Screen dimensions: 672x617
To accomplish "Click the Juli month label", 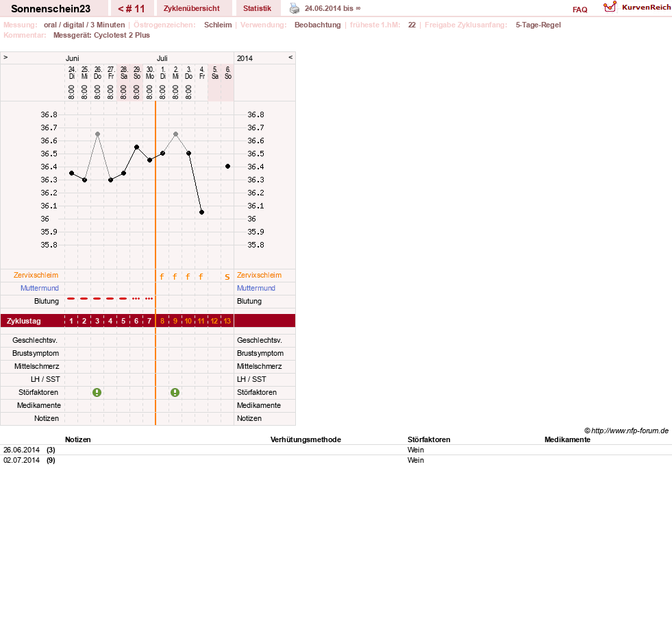I will point(162,58).
